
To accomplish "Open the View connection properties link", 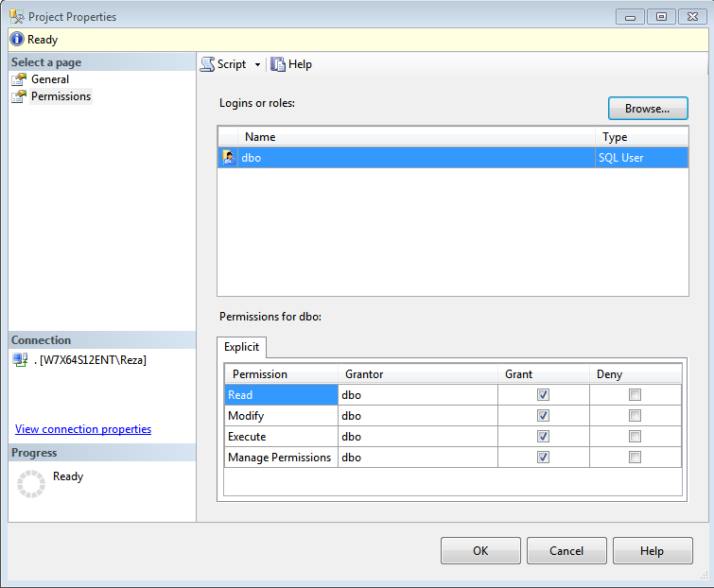I will pos(83,429).
